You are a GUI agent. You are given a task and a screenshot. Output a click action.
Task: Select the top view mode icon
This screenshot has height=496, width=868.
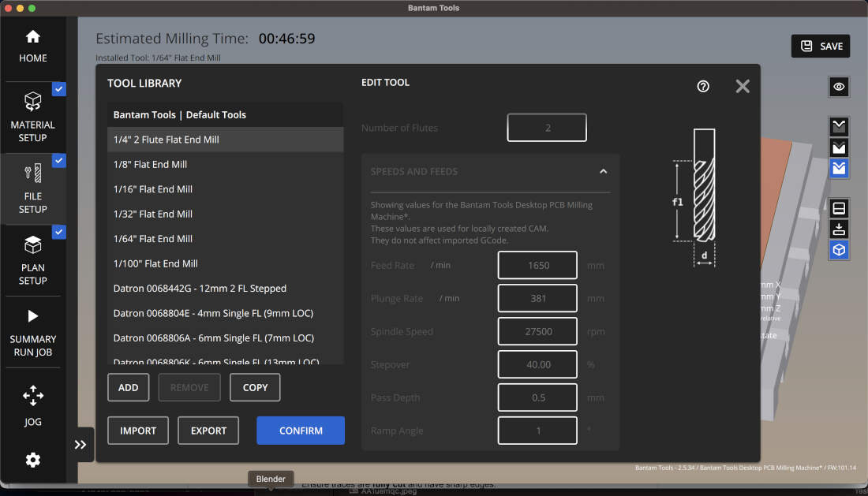[839, 127]
